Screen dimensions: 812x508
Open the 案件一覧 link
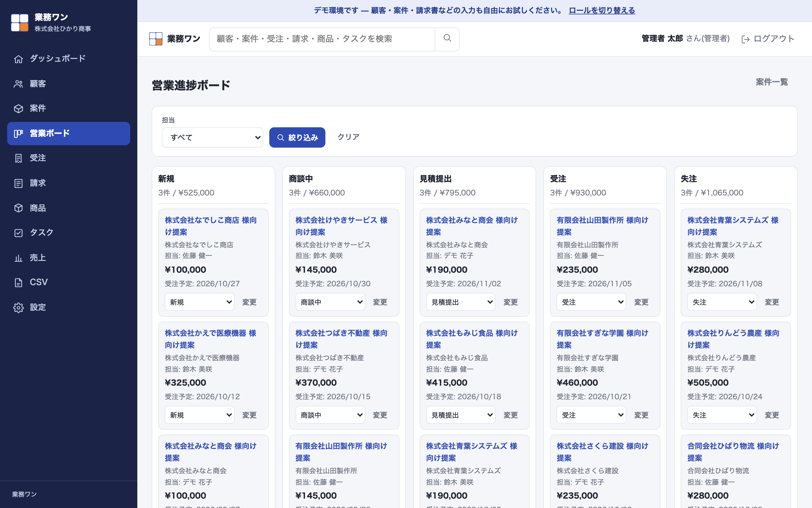coord(772,82)
